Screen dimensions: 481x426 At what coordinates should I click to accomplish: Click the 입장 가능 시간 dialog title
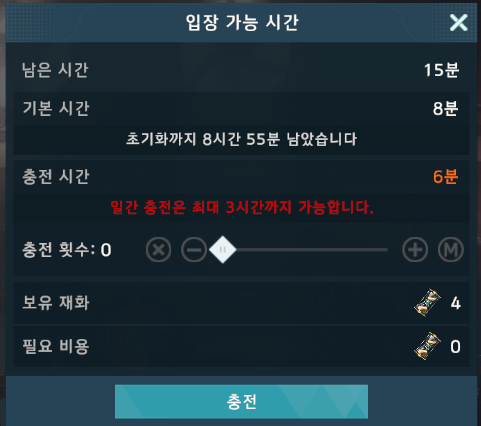point(242,23)
